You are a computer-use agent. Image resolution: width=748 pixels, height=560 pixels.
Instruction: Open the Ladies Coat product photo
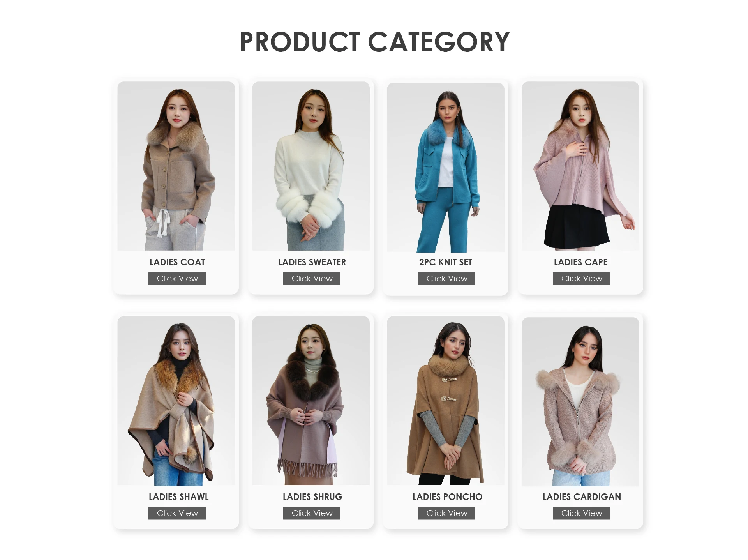(x=176, y=166)
